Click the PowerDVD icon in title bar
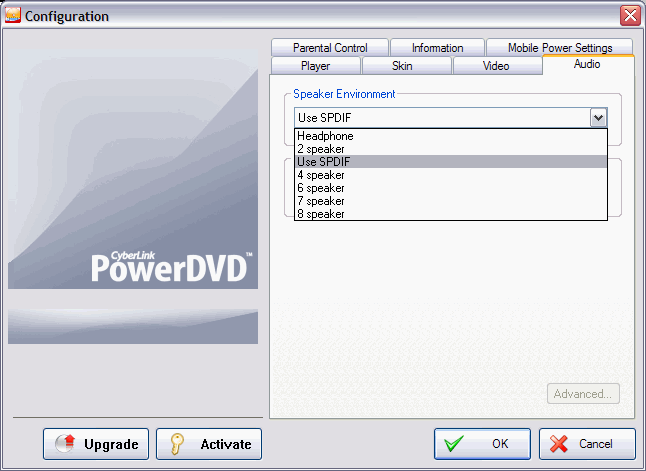 [x=13, y=16]
